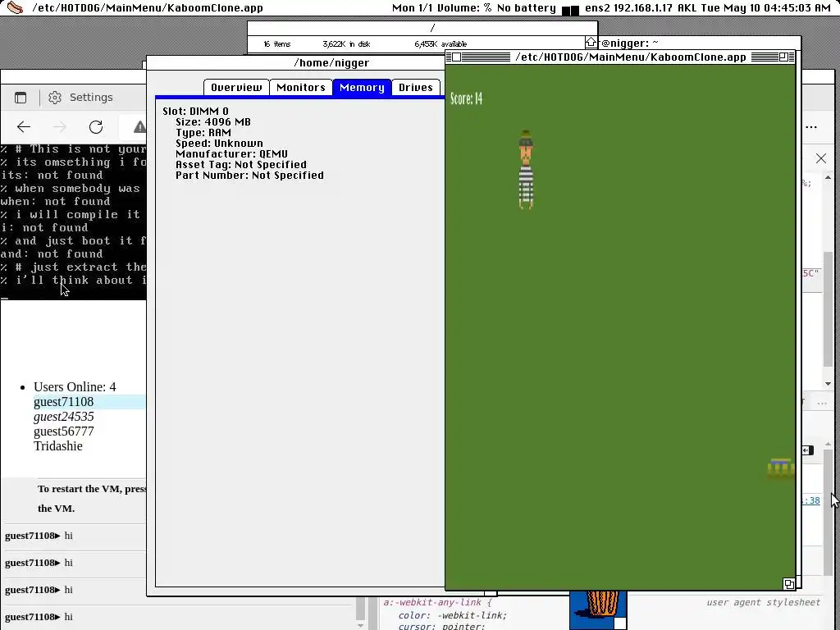Click the AKL date and time clock
Viewport: 840px width, 630px height.
[755, 8]
